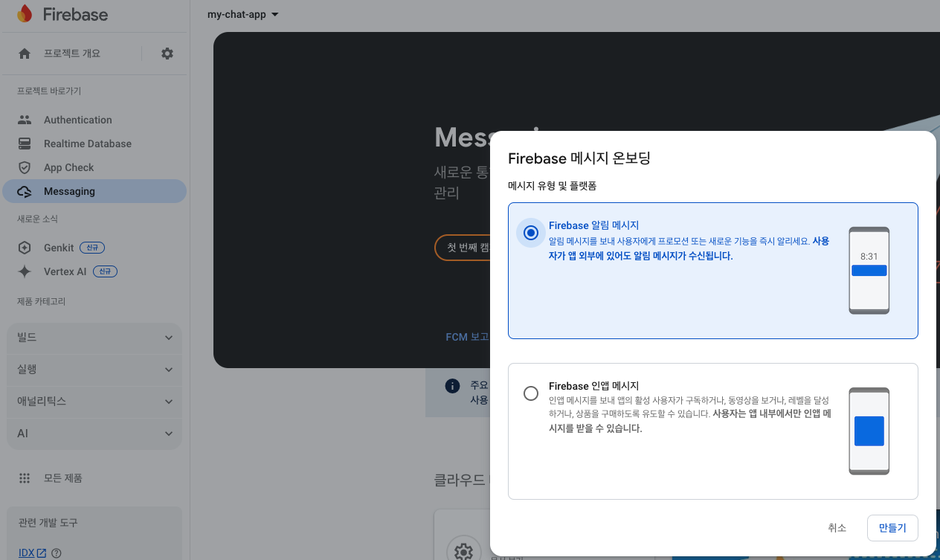The image size is (940, 560).
Task: Expand the 애널리틱스 category
Action: (x=94, y=402)
